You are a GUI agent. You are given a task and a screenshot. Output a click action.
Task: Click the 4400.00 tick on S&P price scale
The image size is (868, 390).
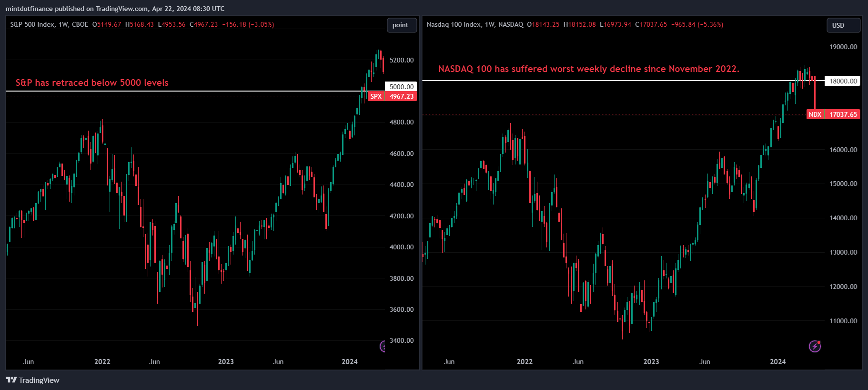tap(402, 185)
